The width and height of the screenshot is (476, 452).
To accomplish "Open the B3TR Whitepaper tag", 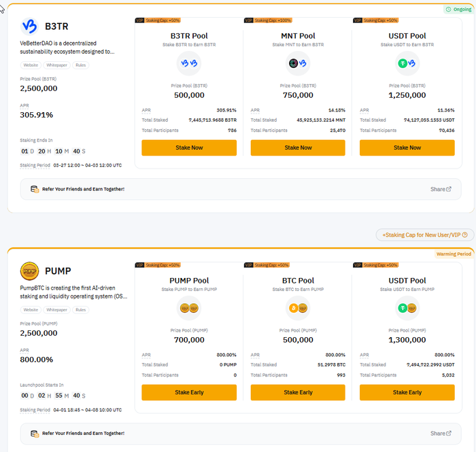I will (x=56, y=65).
